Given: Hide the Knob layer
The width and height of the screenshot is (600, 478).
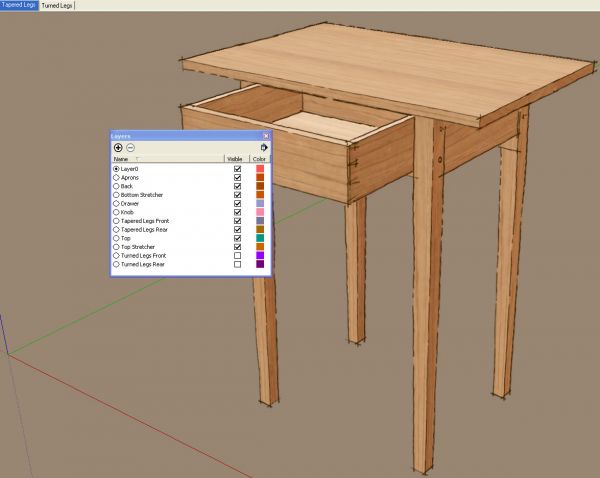Looking at the screenshot, I should 237,212.
